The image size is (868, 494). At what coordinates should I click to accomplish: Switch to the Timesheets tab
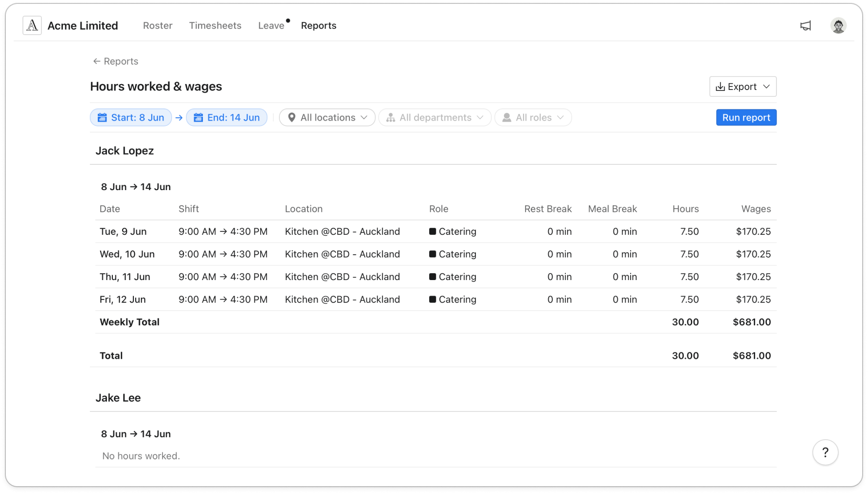tap(215, 26)
